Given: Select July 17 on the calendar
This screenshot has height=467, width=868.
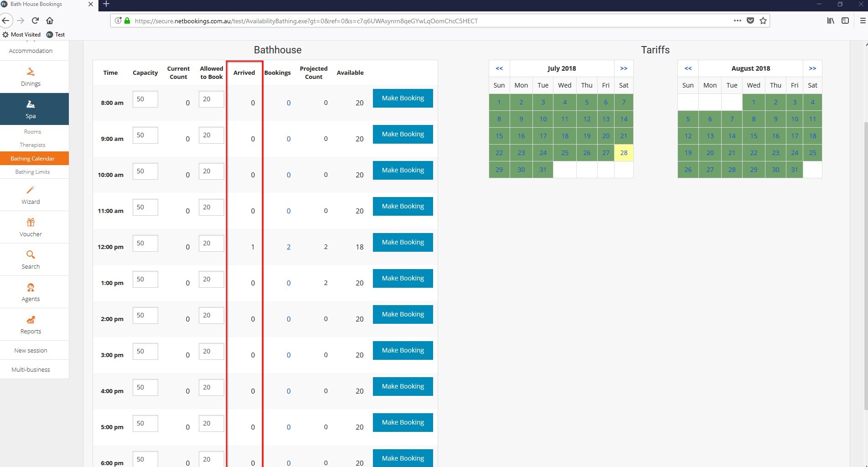Looking at the screenshot, I should 543,136.
